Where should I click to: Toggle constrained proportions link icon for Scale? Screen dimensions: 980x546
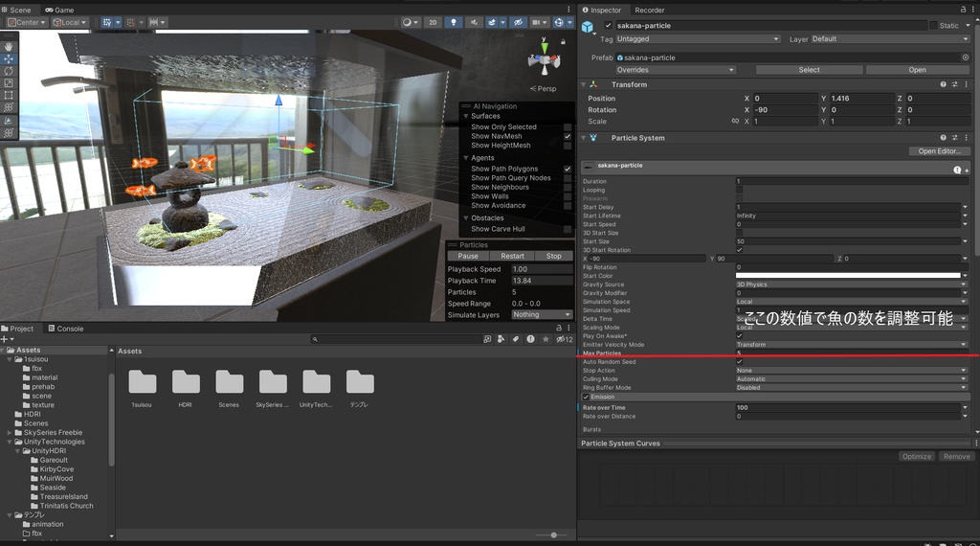pos(735,122)
